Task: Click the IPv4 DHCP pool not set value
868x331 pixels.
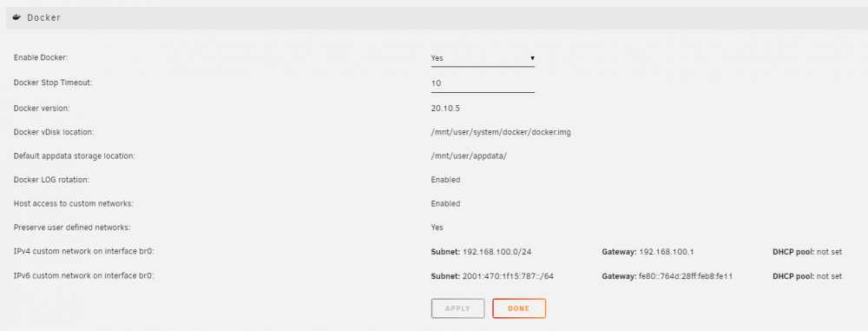Action: coord(829,252)
